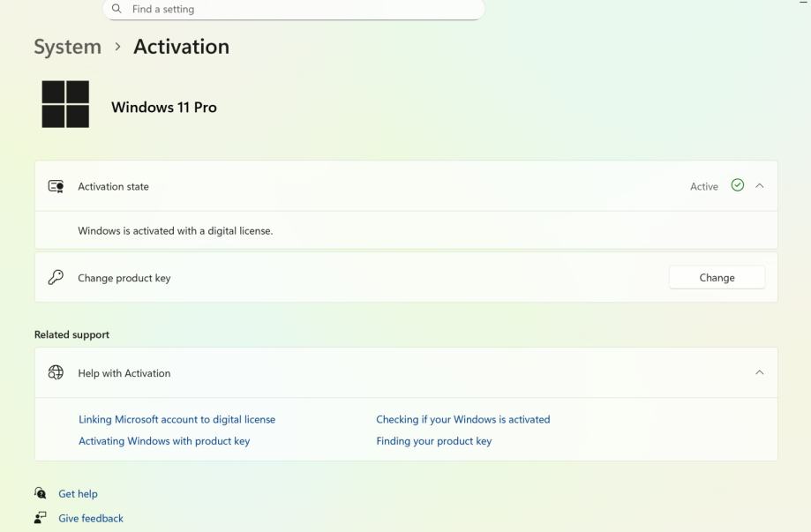Collapse the Help with Activation section

point(760,372)
